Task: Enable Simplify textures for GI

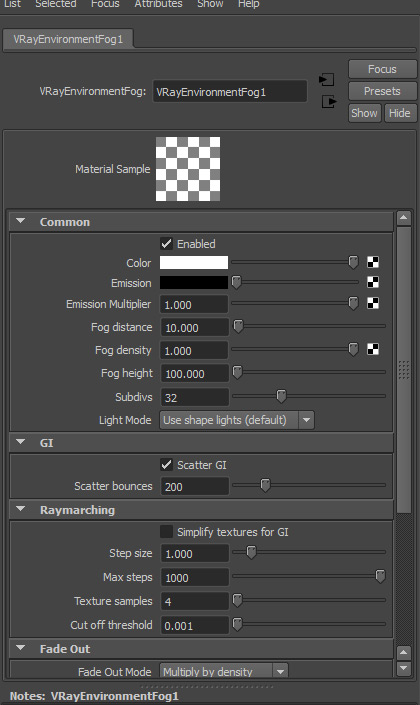Action: 166,532
